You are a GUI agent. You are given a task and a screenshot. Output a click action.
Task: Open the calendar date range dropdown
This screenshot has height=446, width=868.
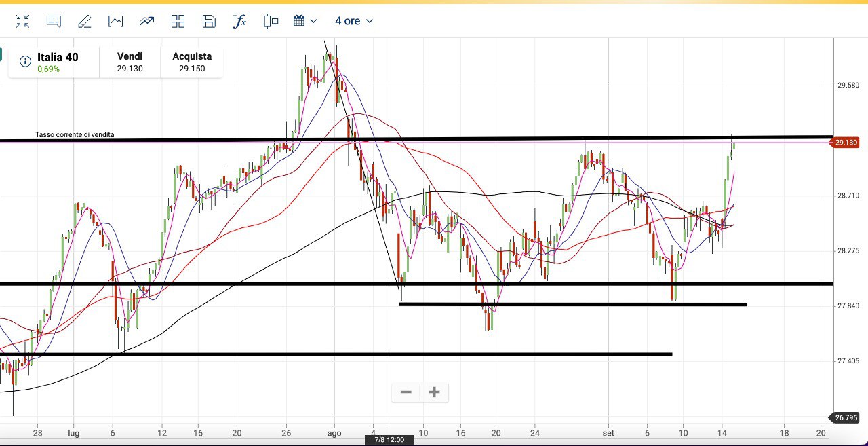[x=304, y=21]
